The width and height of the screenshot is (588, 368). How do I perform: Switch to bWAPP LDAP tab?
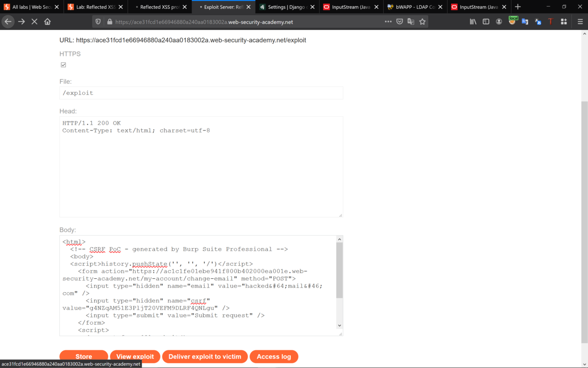(415, 7)
